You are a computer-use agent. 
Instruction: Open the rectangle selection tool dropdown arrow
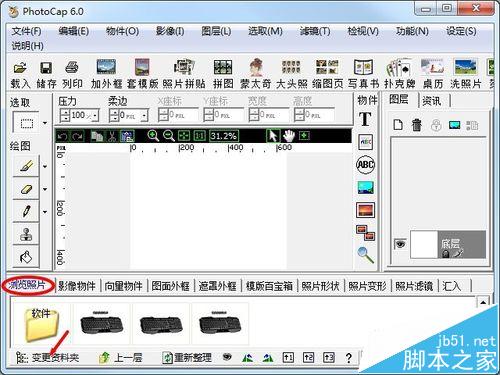(x=45, y=123)
